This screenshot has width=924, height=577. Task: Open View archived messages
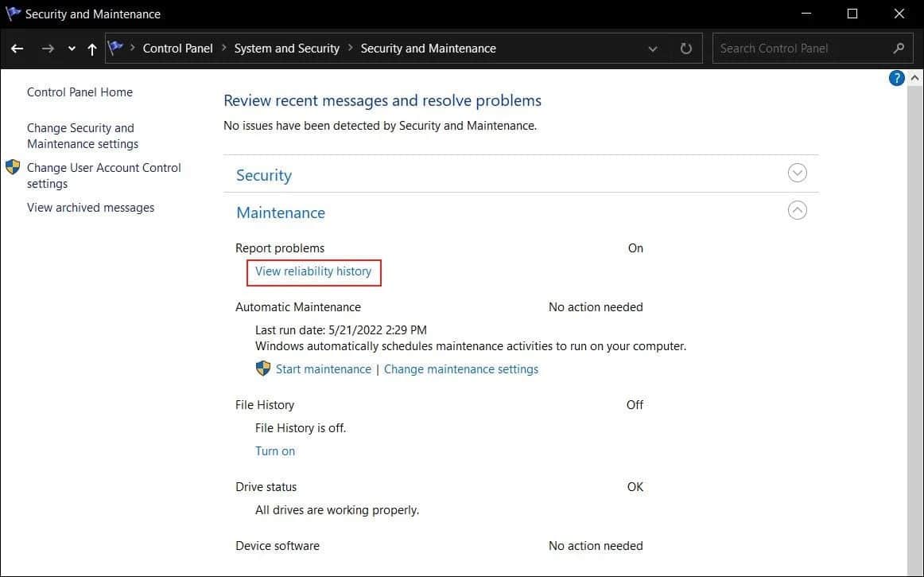[x=90, y=207]
